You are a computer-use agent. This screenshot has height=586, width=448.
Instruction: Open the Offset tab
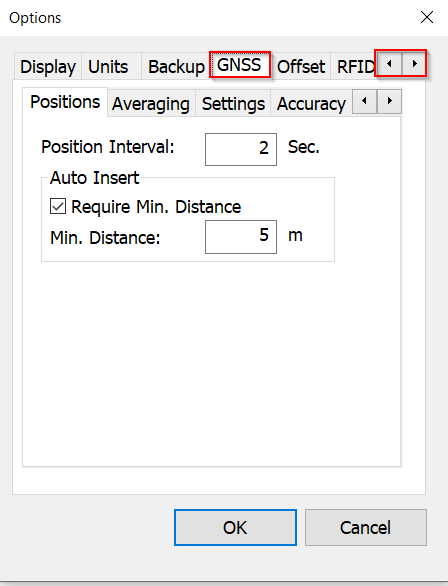point(301,67)
